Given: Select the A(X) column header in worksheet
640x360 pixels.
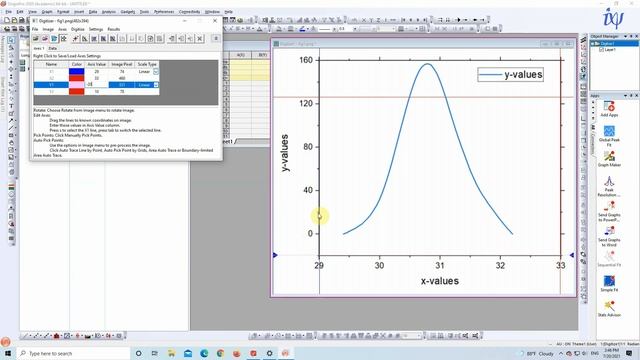Looking at the screenshot, I should point(240,55).
